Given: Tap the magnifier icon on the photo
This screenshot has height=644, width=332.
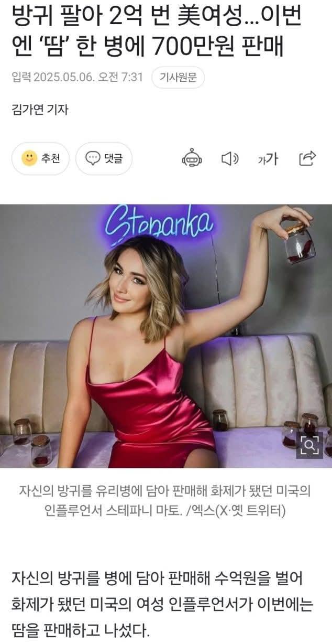Looking at the screenshot, I should point(309,445).
